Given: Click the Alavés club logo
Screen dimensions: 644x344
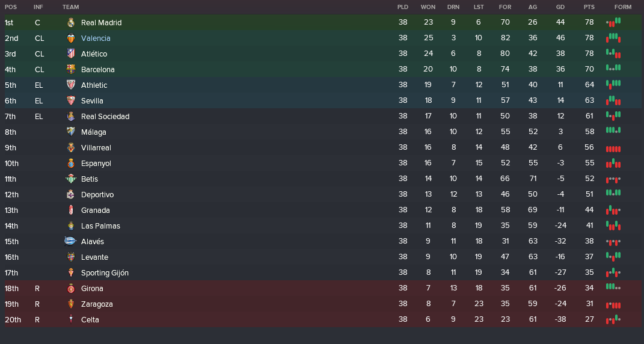Looking at the screenshot, I should pos(70,241).
